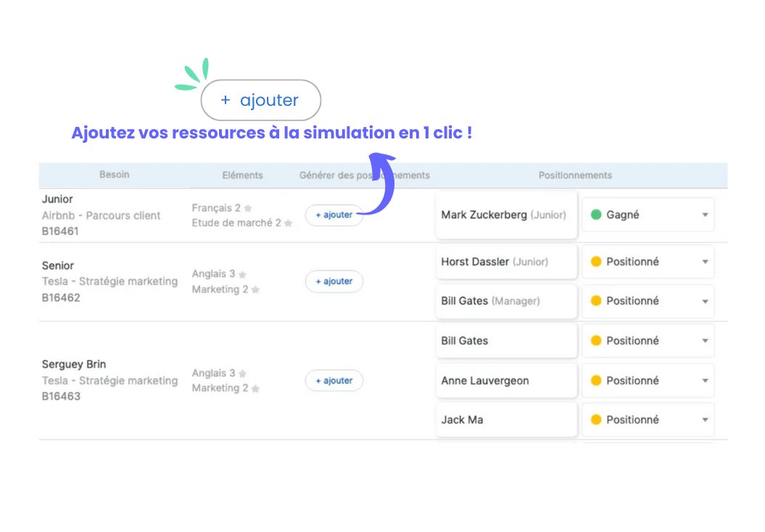Click ajouter for the Senior Tesla need B16462

[334, 281]
